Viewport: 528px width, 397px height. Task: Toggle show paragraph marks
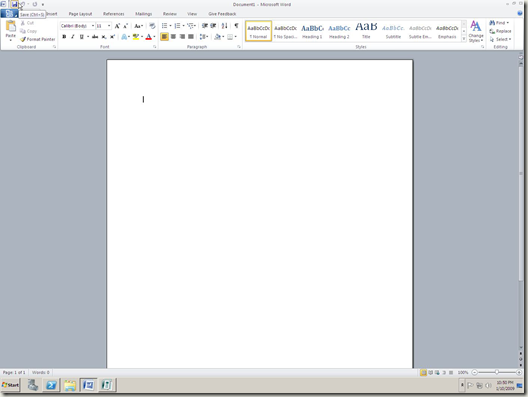click(x=236, y=26)
